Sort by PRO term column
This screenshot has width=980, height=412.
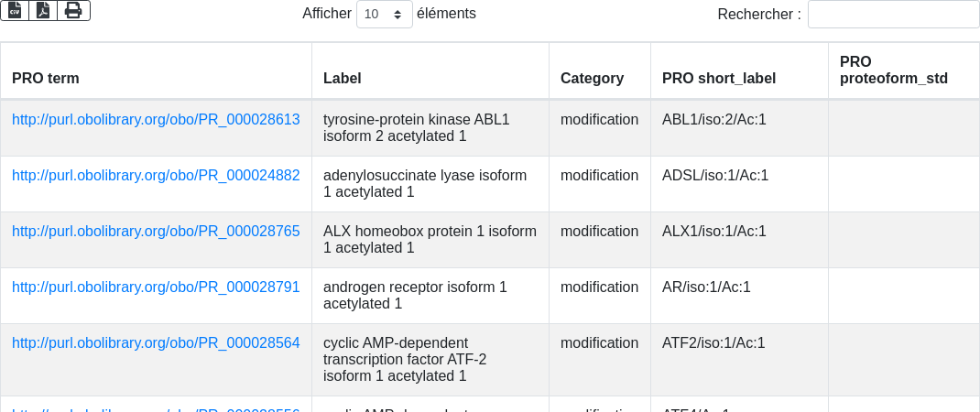point(46,79)
